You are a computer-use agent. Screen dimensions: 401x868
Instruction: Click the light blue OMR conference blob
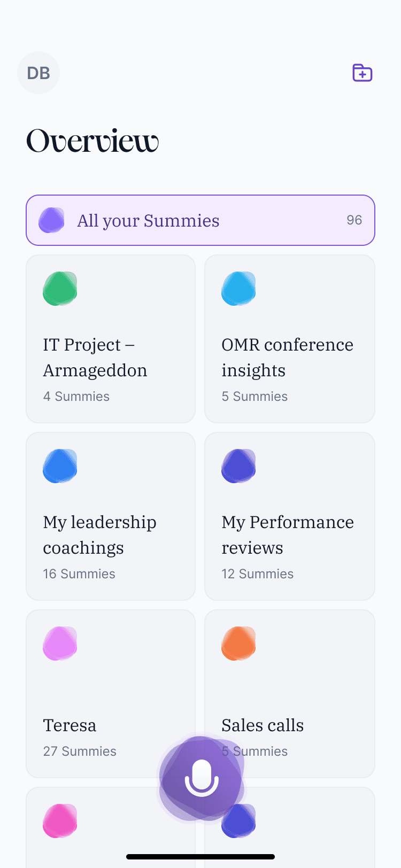pyautogui.click(x=238, y=289)
